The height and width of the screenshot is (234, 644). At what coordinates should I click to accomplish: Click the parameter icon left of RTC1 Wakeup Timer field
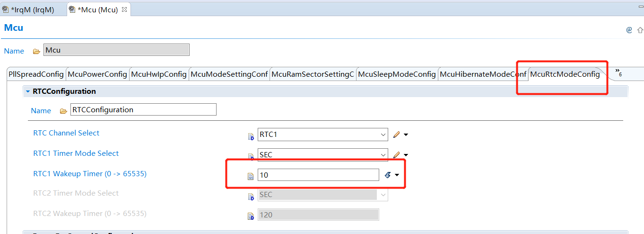click(251, 176)
